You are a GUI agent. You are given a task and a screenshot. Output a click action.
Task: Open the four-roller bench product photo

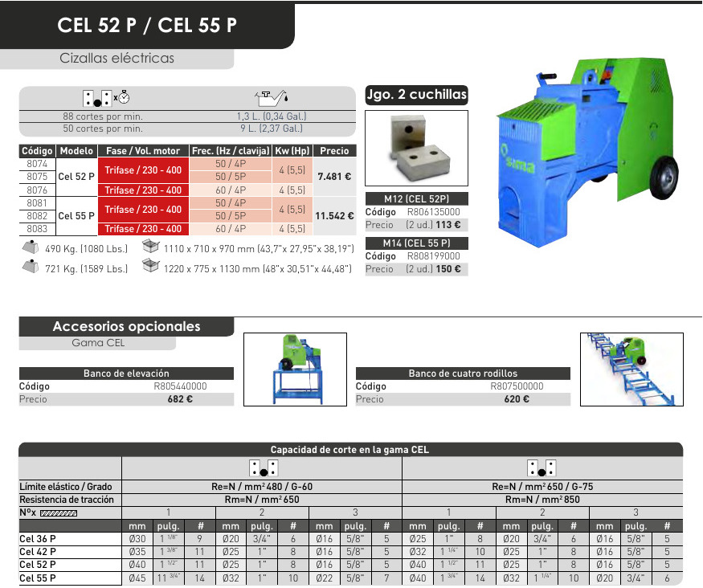[630, 369]
